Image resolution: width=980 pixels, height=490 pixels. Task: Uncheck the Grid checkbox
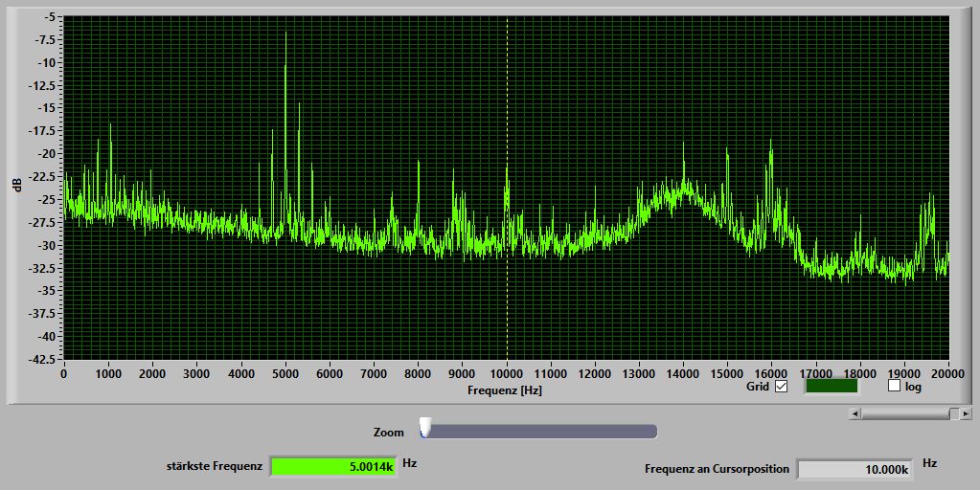[x=781, y=387]
